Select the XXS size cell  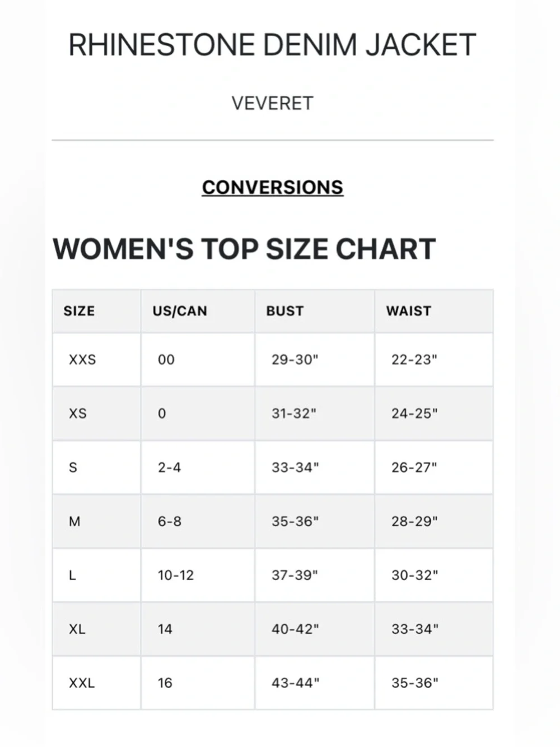(x=96, y=359)
